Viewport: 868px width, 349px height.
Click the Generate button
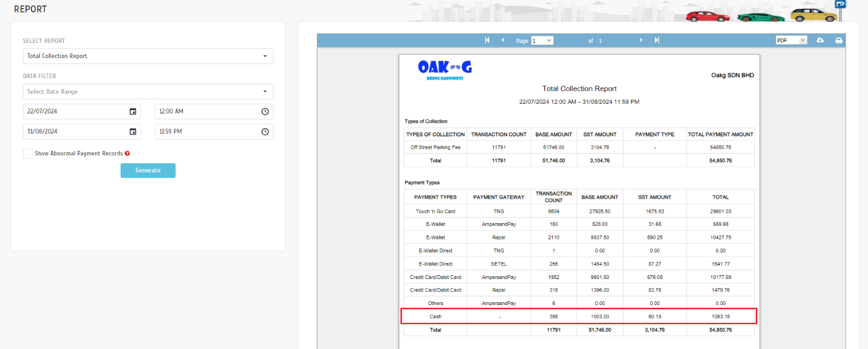148,170
